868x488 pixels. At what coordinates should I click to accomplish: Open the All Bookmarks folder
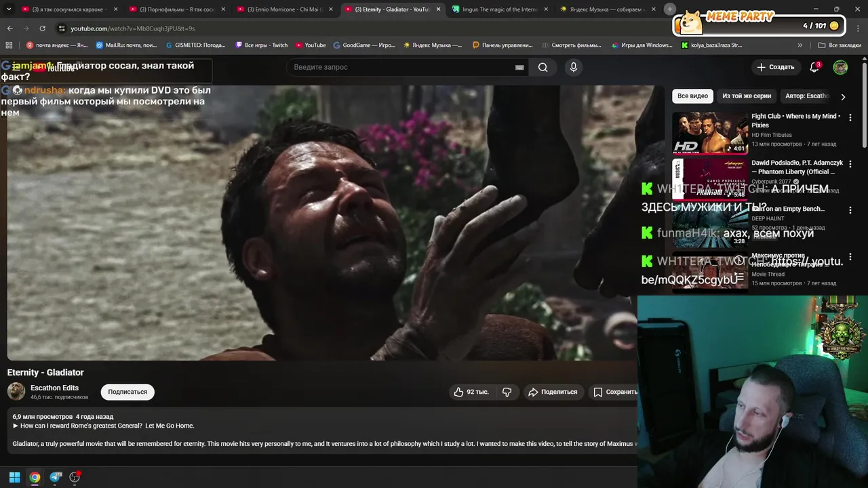click(840, 45)
